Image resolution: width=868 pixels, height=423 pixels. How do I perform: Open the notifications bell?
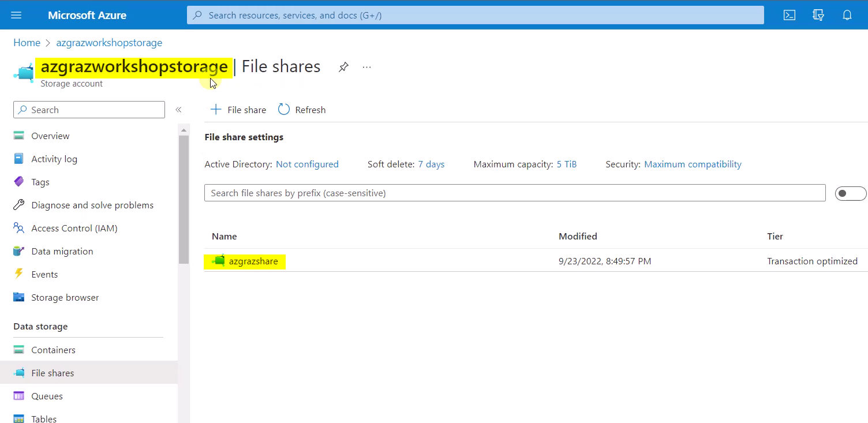point(847,15)
